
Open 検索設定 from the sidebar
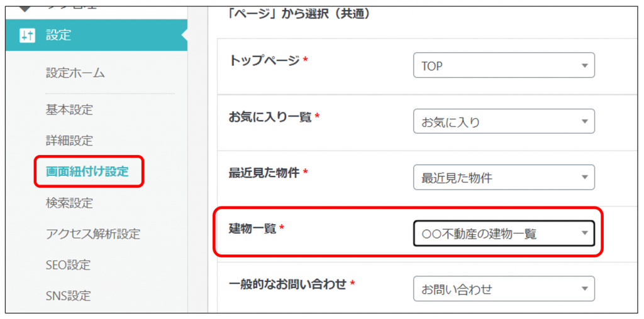click(69, 203)
